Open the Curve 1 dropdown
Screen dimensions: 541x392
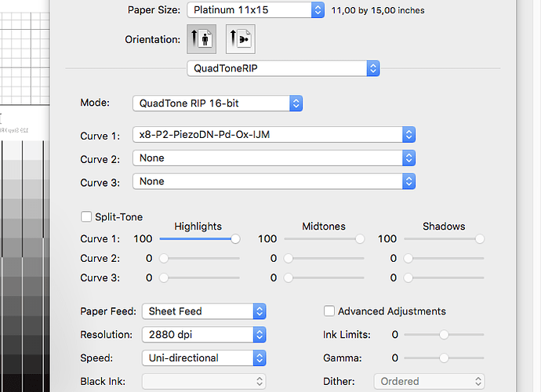(274, 135)
